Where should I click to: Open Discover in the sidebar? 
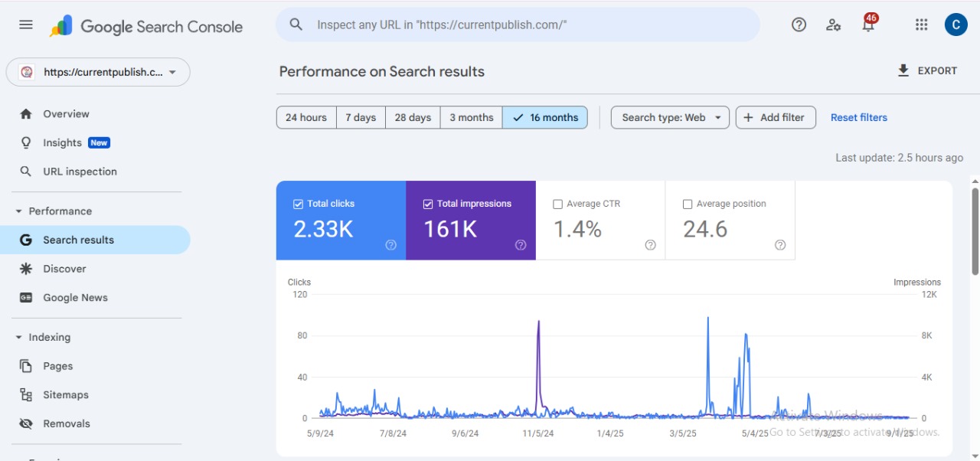(64, 269)
